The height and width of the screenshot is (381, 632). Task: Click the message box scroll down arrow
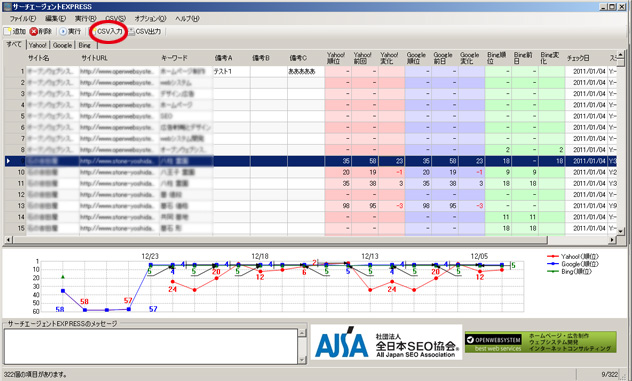(302, 360)
